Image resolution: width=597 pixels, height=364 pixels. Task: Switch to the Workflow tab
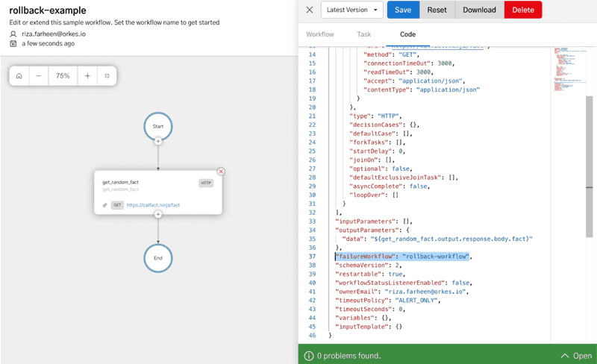tap(320, 34)
